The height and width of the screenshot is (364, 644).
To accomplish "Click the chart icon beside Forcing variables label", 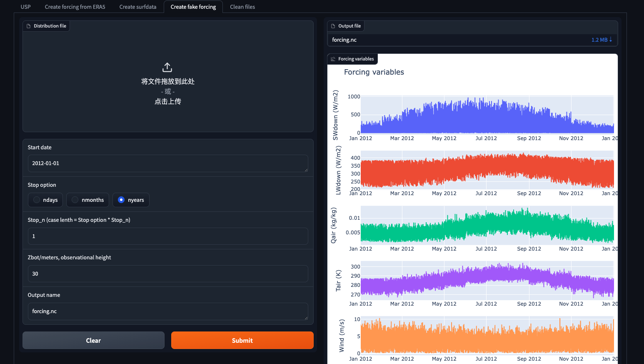I will click(333, 59).
